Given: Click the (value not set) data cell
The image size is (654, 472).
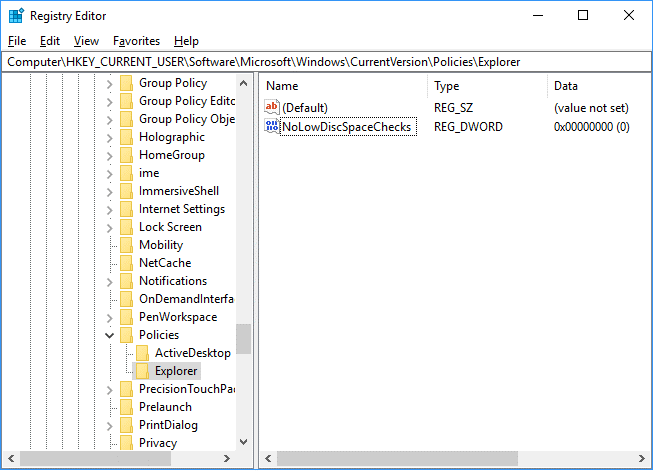Looking at the screenshot, I should tap(591, 108).
